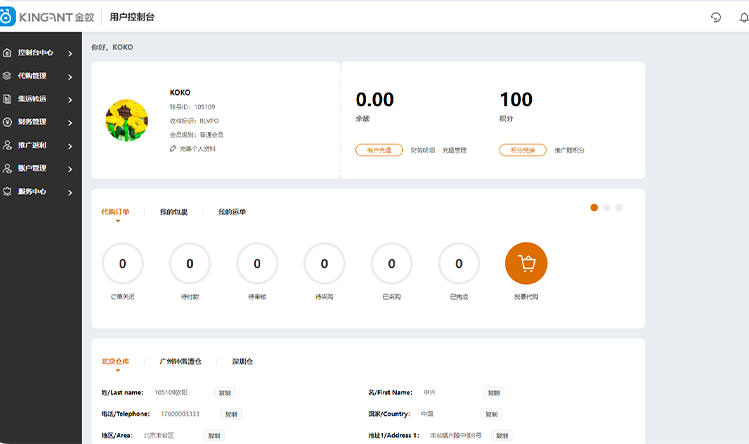Select the first orange carousel dot
The height and width of the screenshot is (444, 749).
click(594, 207)
